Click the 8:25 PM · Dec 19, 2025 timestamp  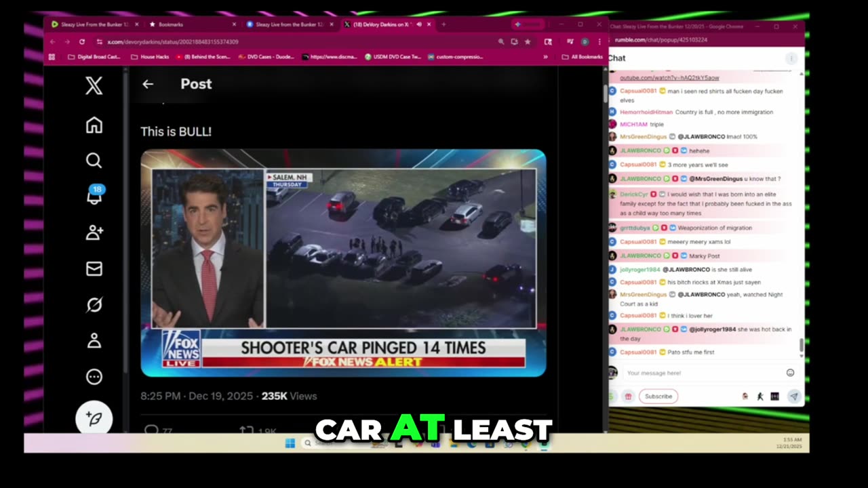coord(197,396)
